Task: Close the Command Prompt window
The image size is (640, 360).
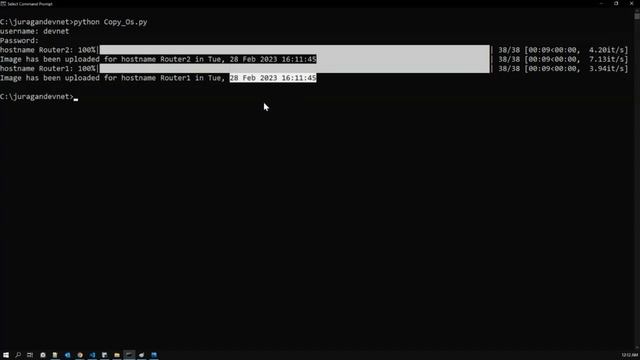Action: coord(631,4)
